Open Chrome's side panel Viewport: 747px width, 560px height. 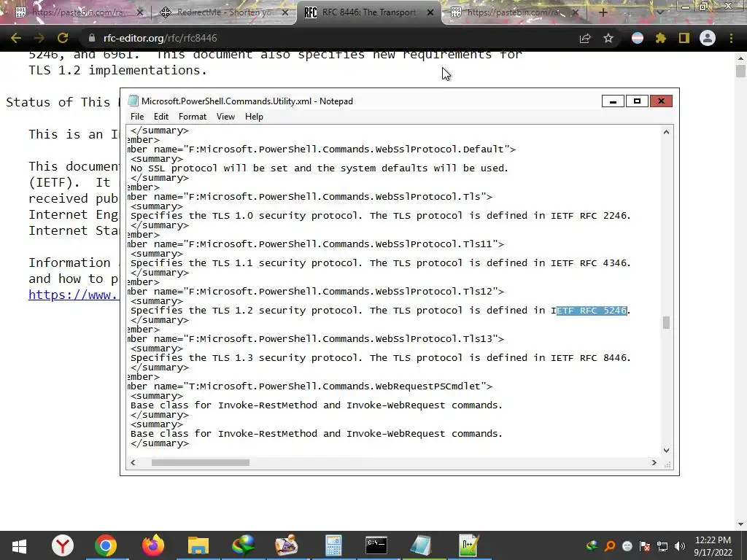point(684,38)
